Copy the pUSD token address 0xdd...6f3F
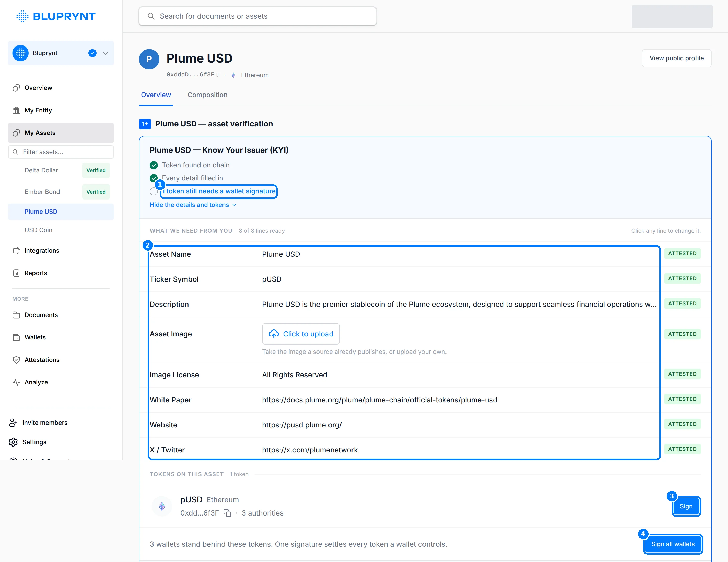 point(227,513)
